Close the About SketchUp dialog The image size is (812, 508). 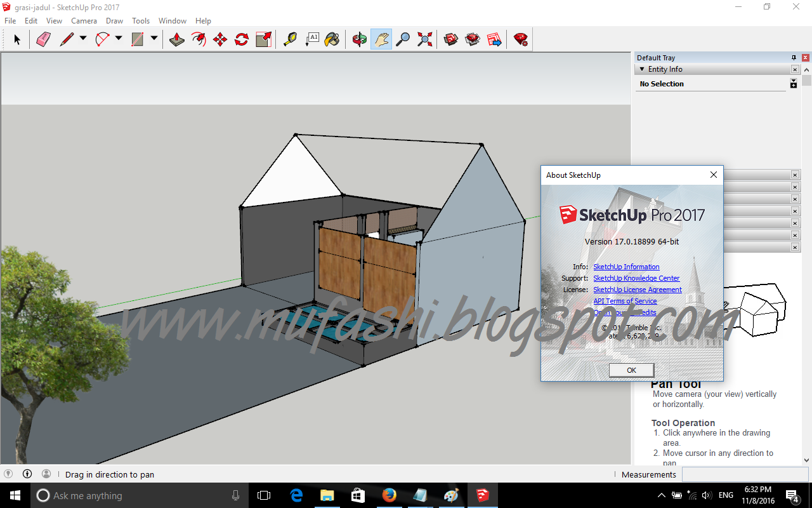[x=713, y=175]
